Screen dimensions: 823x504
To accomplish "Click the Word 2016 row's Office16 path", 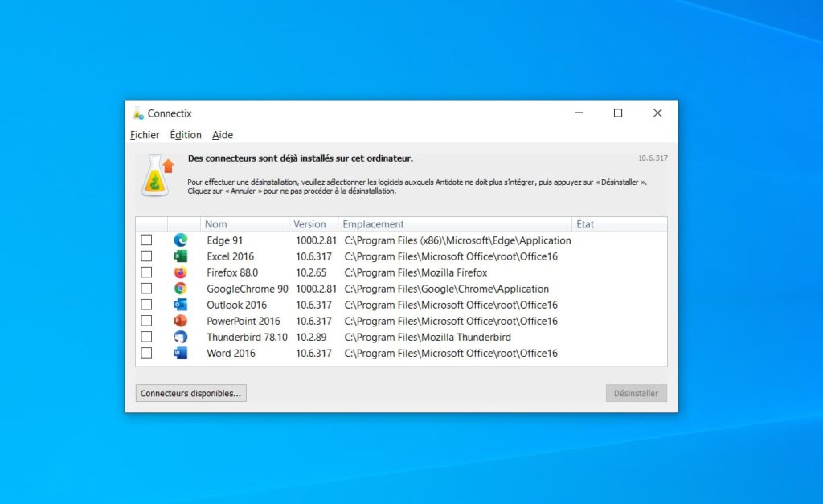I will pyautogui.click(x=451, y=354).
